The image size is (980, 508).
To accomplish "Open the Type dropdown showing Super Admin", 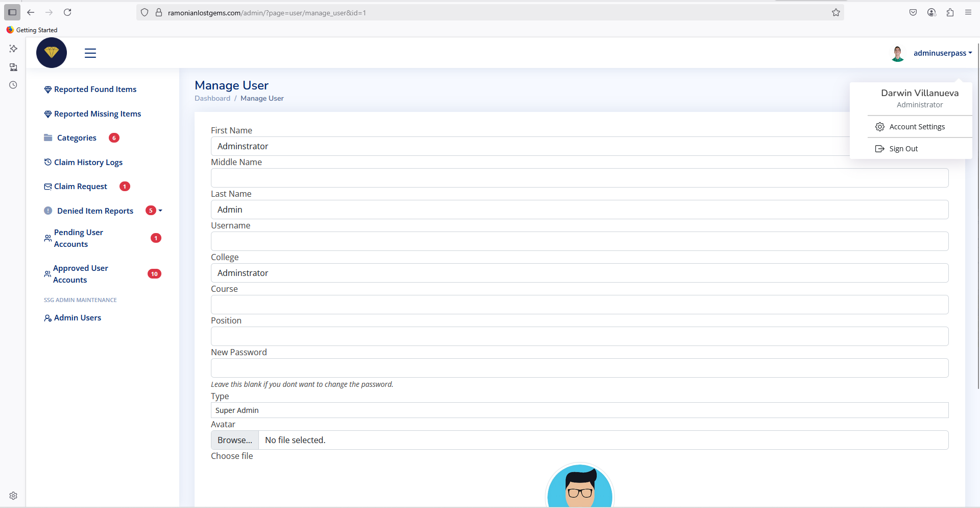I will pos(579,410).
